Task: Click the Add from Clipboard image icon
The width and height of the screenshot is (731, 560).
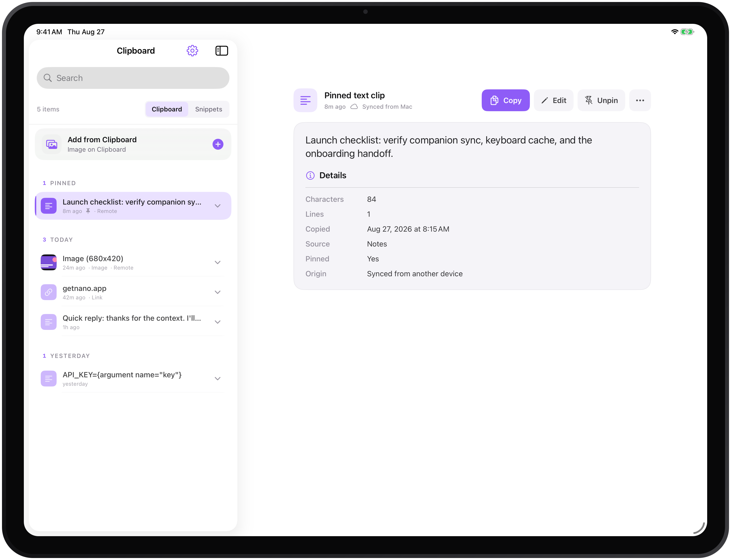Action: pyautogui.click(x=52, y=144)
